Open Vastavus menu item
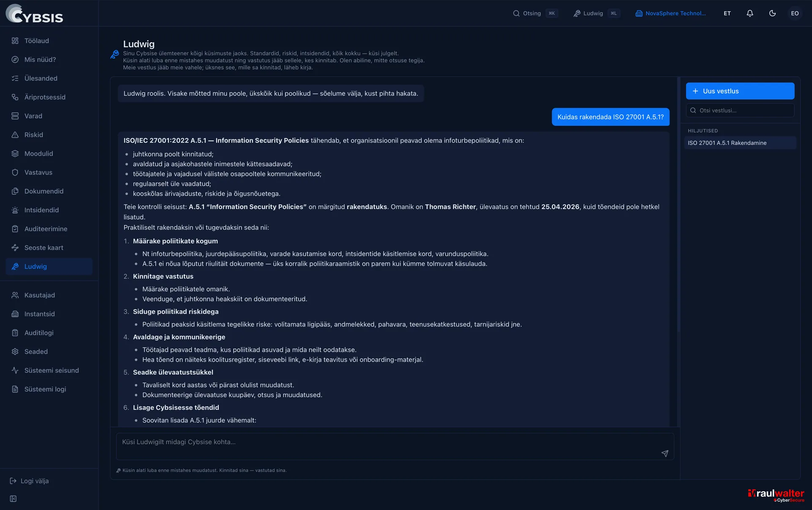812x510 pixels. [49, 173]
